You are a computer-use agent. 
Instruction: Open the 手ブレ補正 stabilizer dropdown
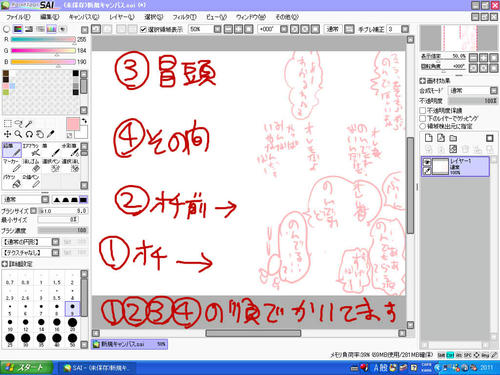coord(405,29)
